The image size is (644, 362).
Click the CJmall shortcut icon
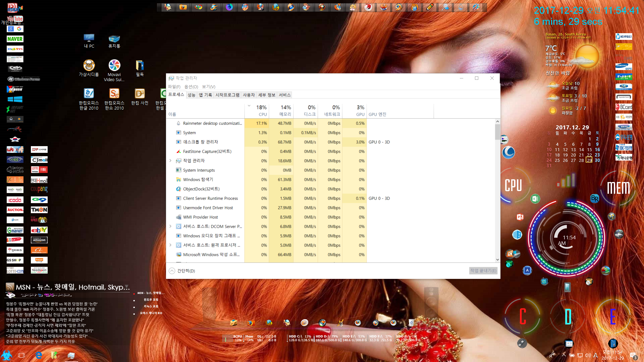coord(39,160)
